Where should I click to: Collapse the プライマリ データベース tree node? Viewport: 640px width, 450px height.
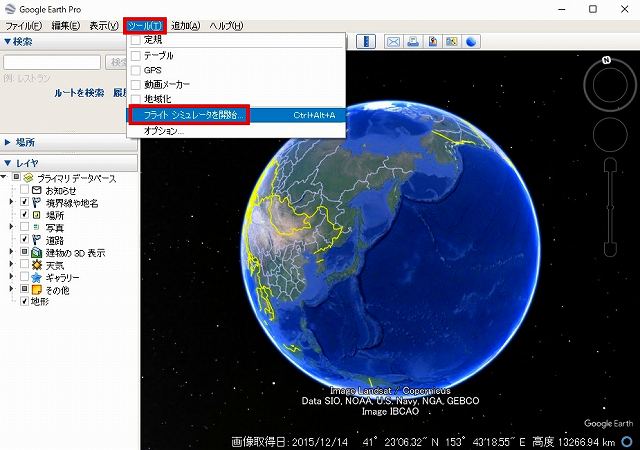click(x=4, y=177)
